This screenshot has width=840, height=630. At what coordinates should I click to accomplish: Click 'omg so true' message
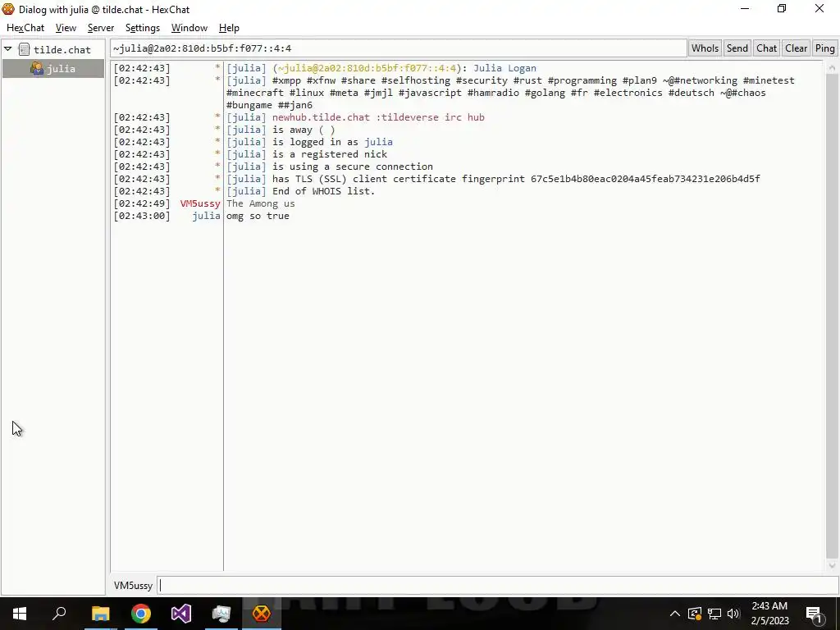coord(258,216)
